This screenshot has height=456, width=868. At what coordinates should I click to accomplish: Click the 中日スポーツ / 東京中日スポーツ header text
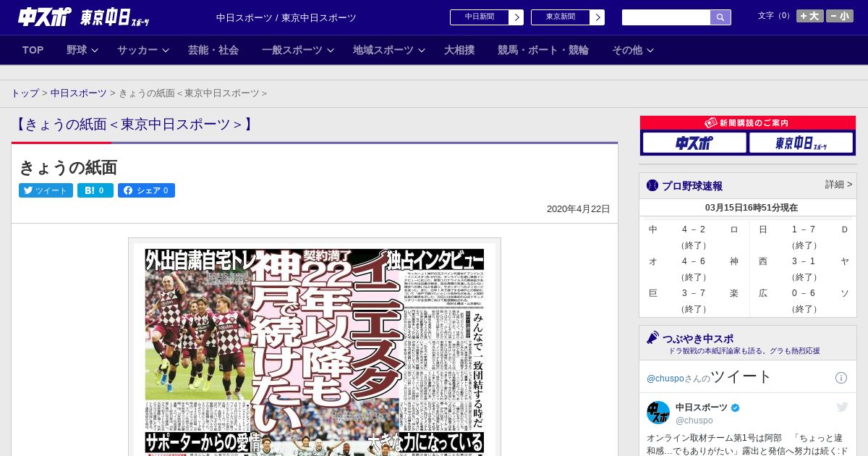point(286,17)
